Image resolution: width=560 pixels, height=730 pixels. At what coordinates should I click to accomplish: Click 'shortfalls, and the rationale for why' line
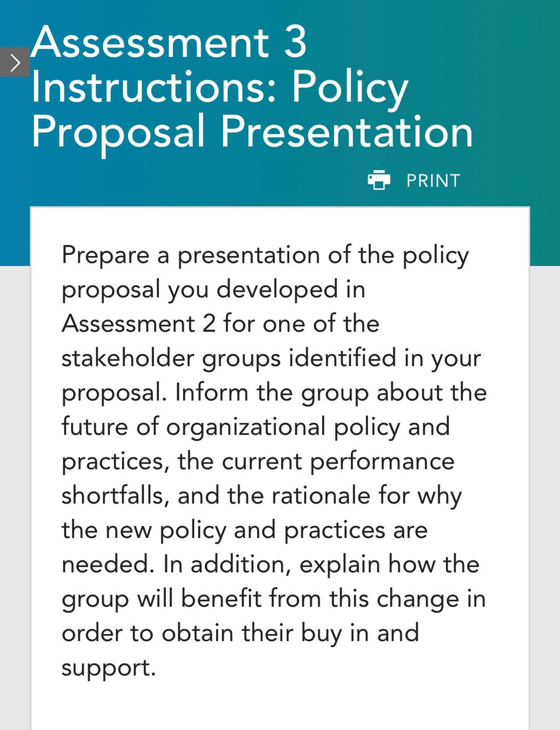point(261,496)
